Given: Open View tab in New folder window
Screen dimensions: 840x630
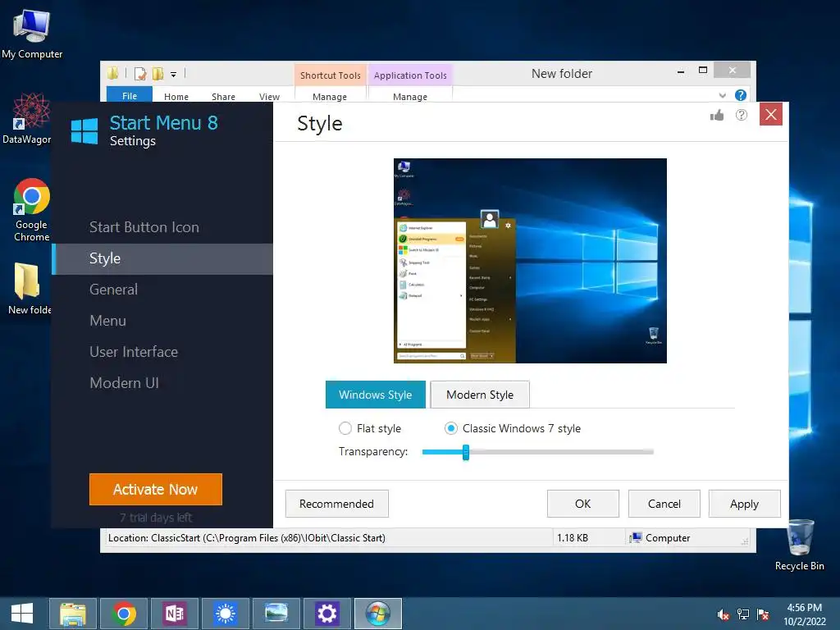Looking at the screenshot, I should [x=269, y=97].
